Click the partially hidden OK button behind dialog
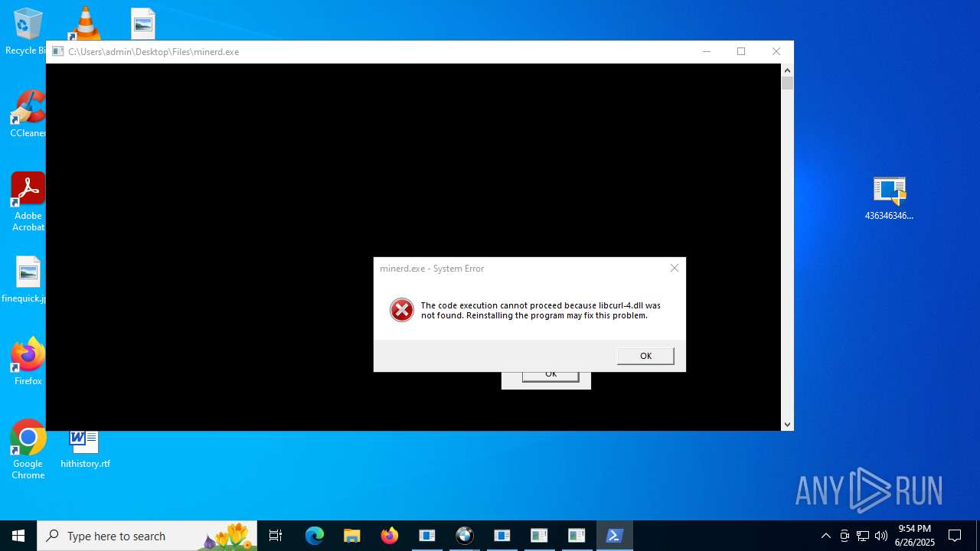The height and width of the screenshot is (551, 980). [550, 375]
